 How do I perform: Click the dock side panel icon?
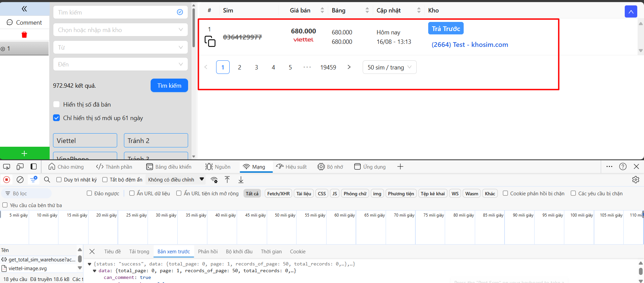(x=34, y=167)
